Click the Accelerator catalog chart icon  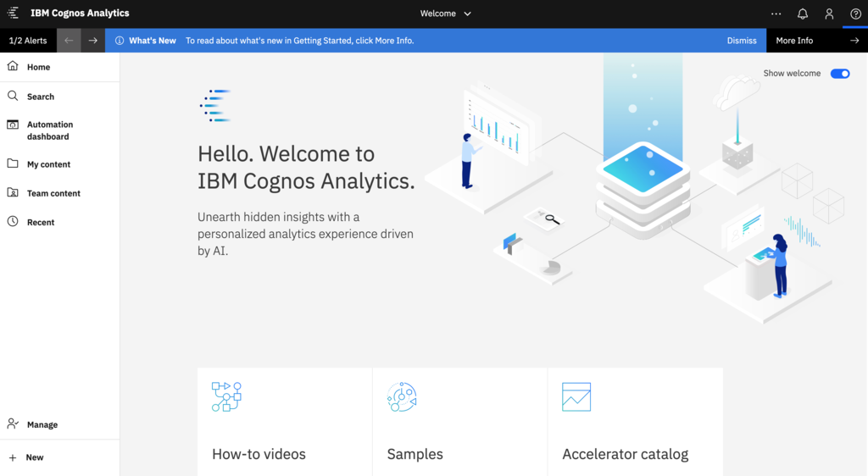576,396
